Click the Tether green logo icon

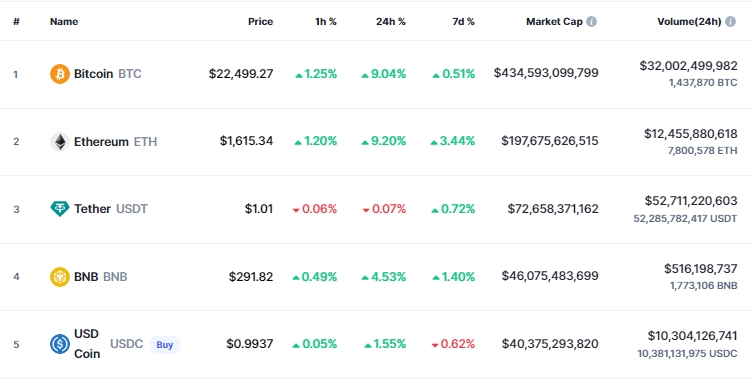(x=60, y=209)
